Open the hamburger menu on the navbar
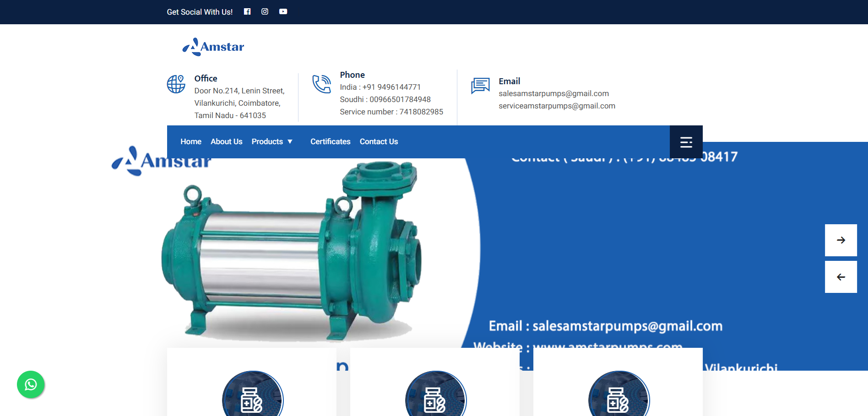Screen dimensions: 868x416 (686, 142)
